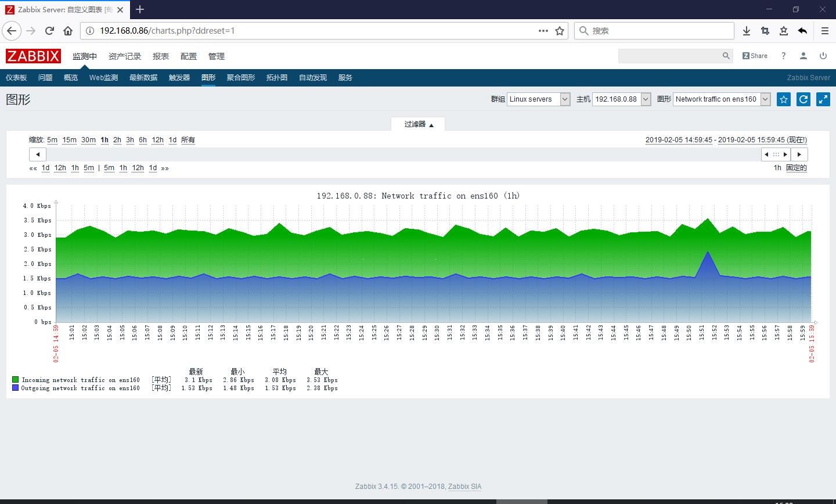This screenshot has width=836, height=504.
Task: Click Zabbix search magnifier icon
Action: click(726, 56)
